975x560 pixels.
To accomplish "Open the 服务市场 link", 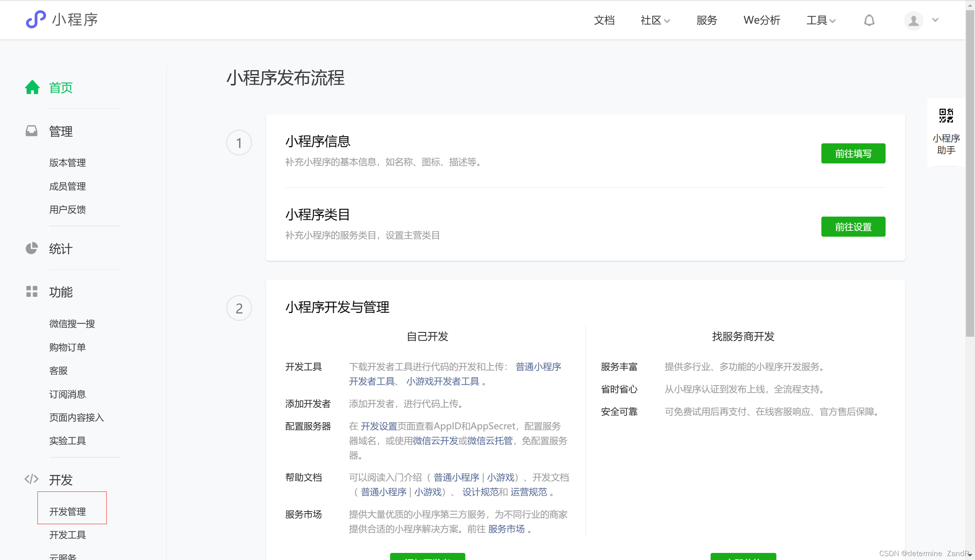I will tap(506, 529).
